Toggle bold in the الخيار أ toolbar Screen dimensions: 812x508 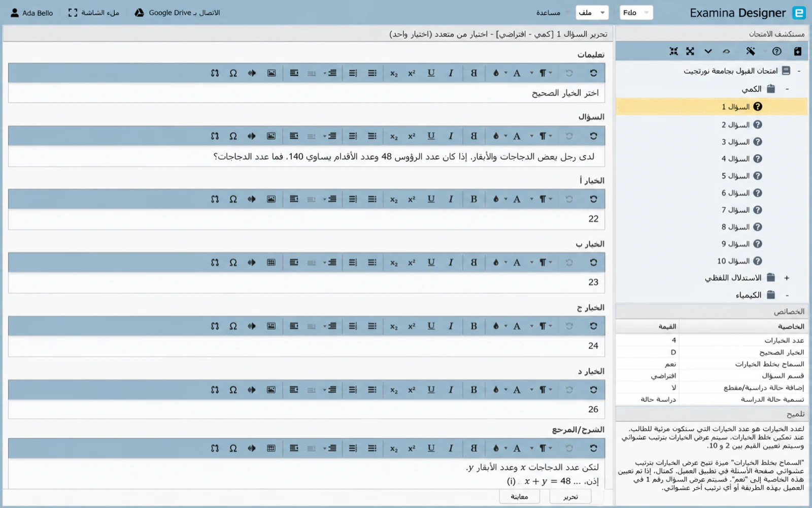[x=473, y=199]
